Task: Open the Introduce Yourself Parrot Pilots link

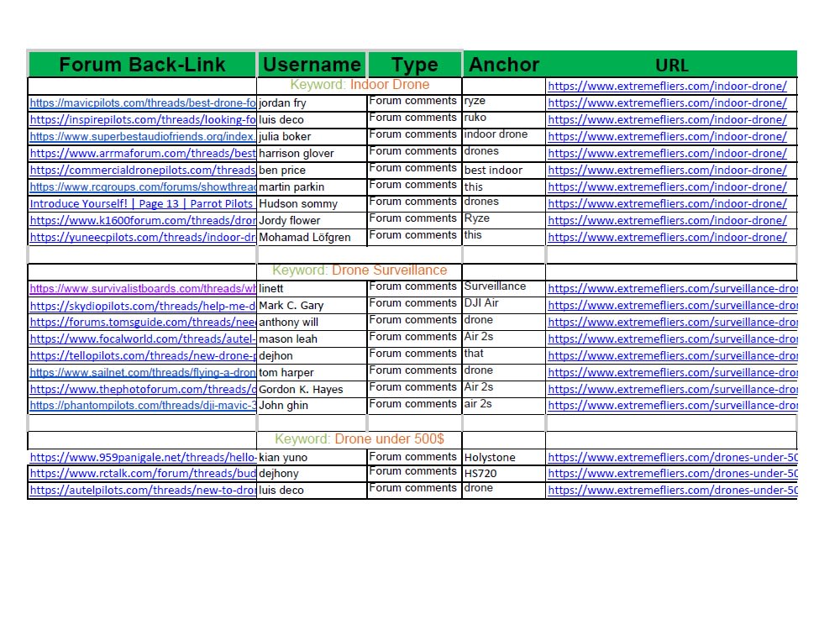Action: (x=141, y=203)
